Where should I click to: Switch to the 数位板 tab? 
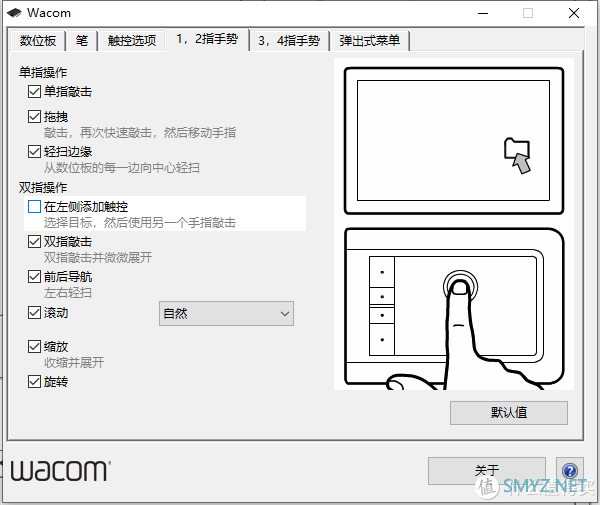tap(38, 41)
